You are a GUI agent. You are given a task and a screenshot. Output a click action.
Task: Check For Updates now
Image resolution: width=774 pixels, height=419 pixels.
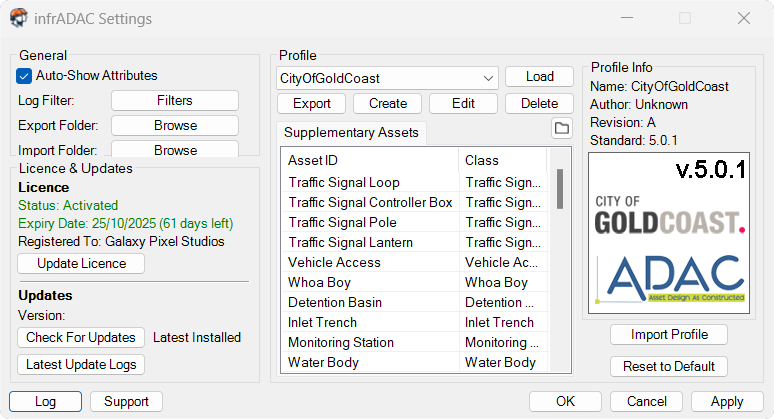pos(82,338)
